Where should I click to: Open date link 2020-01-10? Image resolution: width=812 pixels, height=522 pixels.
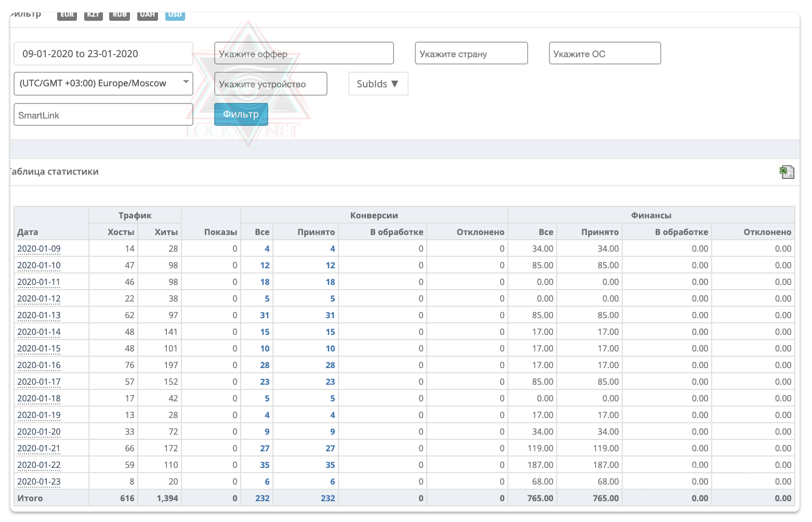click(x=39, y=265)
